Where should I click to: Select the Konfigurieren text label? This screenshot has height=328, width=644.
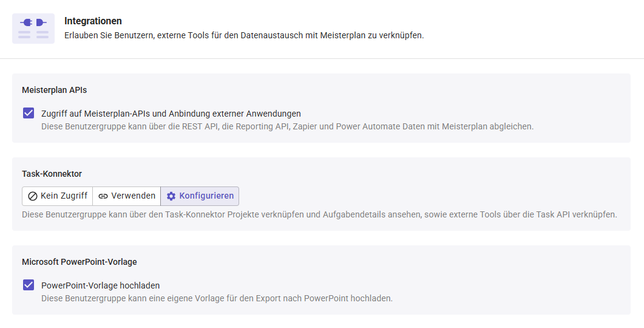206,196
